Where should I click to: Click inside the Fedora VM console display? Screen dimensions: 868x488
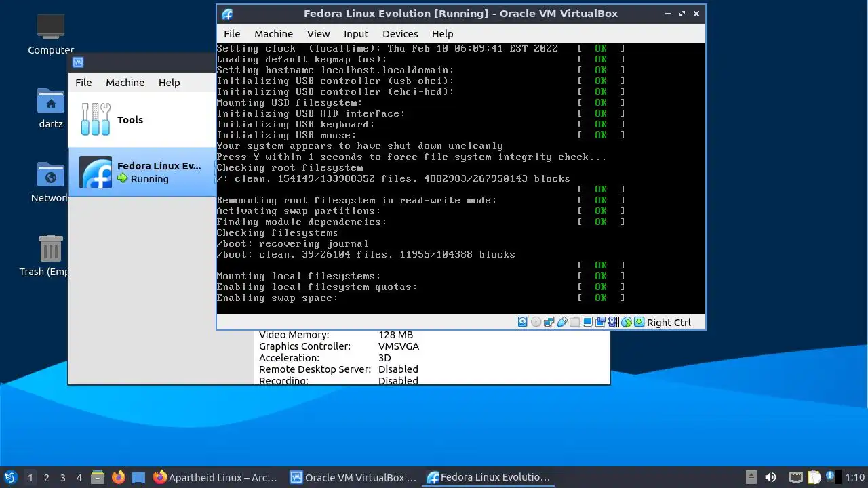point(461,178)
